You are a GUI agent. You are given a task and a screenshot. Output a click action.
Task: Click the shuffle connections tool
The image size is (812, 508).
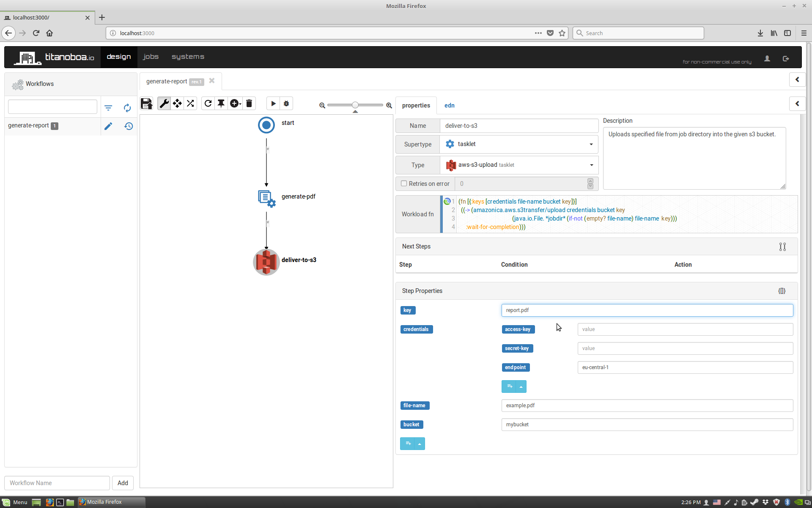(x=190, y=103)
